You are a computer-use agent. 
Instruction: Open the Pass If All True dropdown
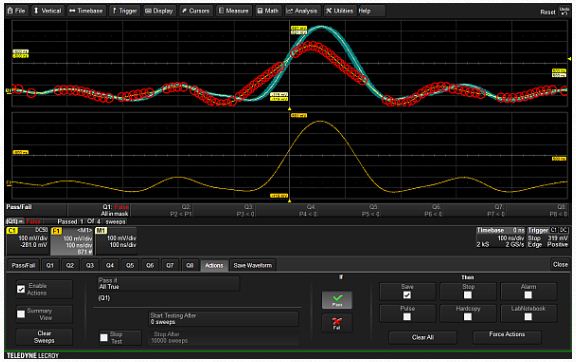click(x=168, y=283)
